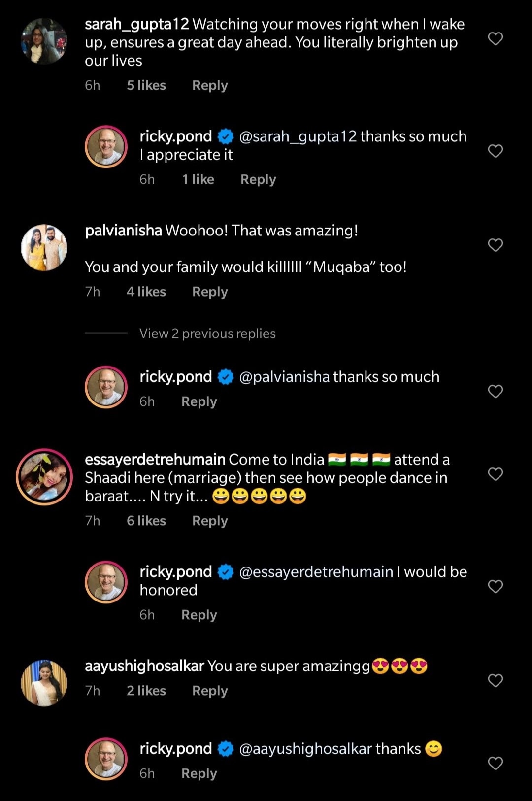Reply to palvianisha's Woohoo comment

point(210,292)
